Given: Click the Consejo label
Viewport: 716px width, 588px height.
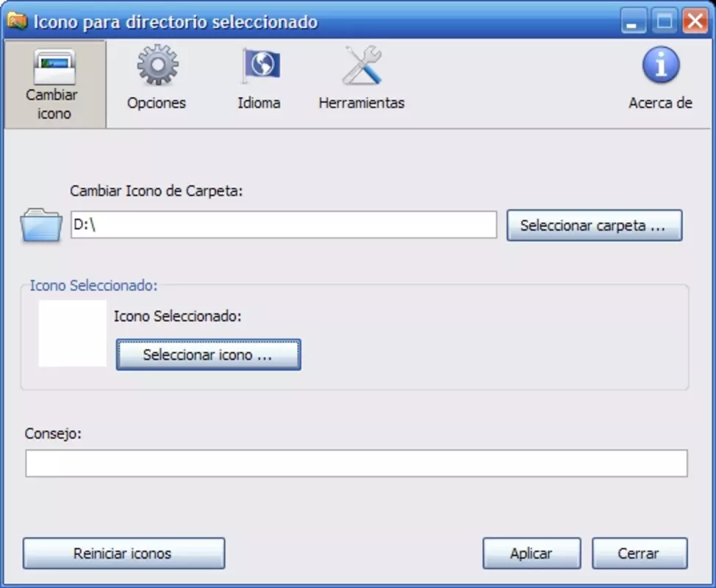Looking at the screenshot, I should tap(53, 433).
